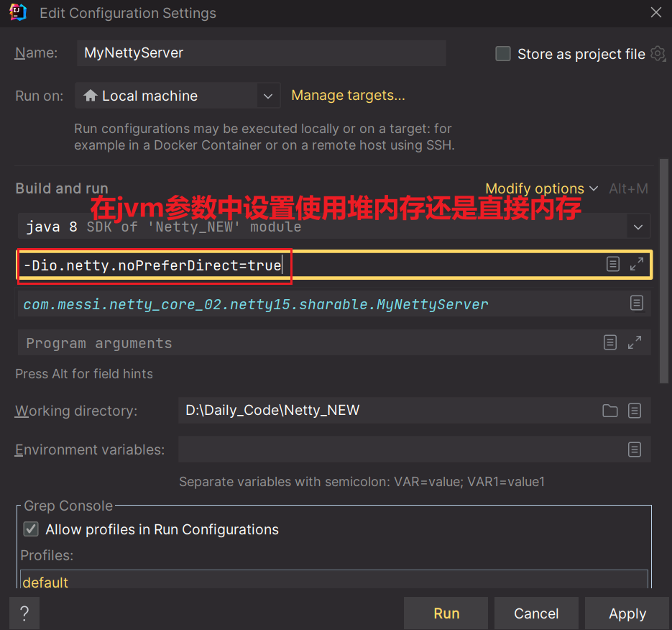Screen dimensions: 672x630
Task: Open VM options list view icon
Action: tap(612, 264)
